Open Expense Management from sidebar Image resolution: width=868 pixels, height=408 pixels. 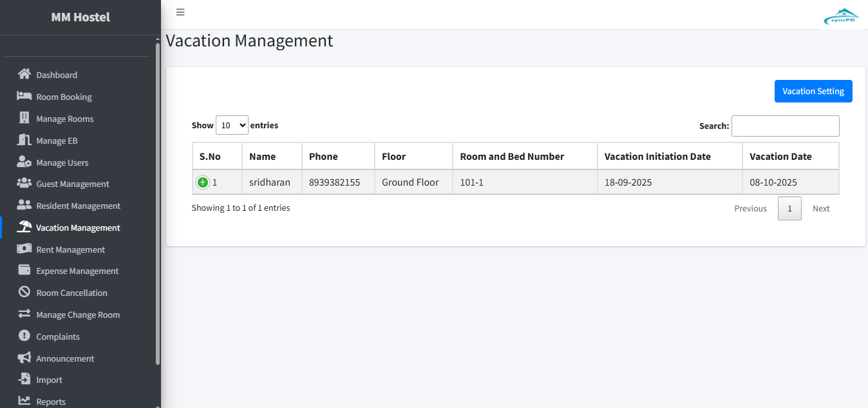(77, 271)
